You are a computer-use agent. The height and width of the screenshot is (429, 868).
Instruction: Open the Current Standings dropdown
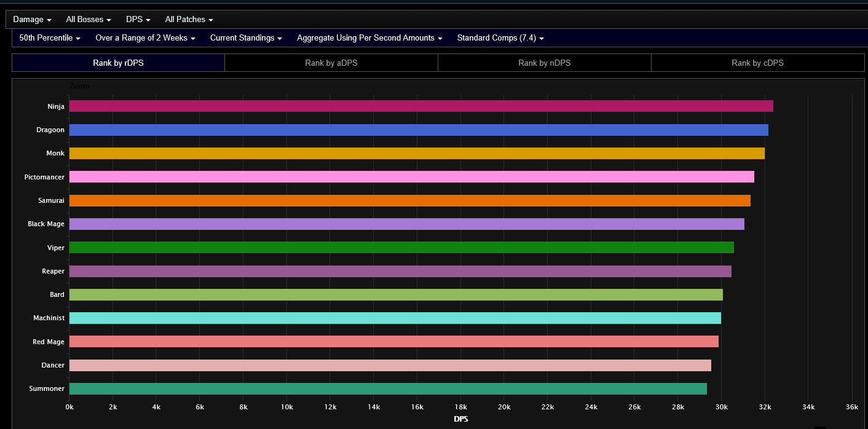coord(246,38)
